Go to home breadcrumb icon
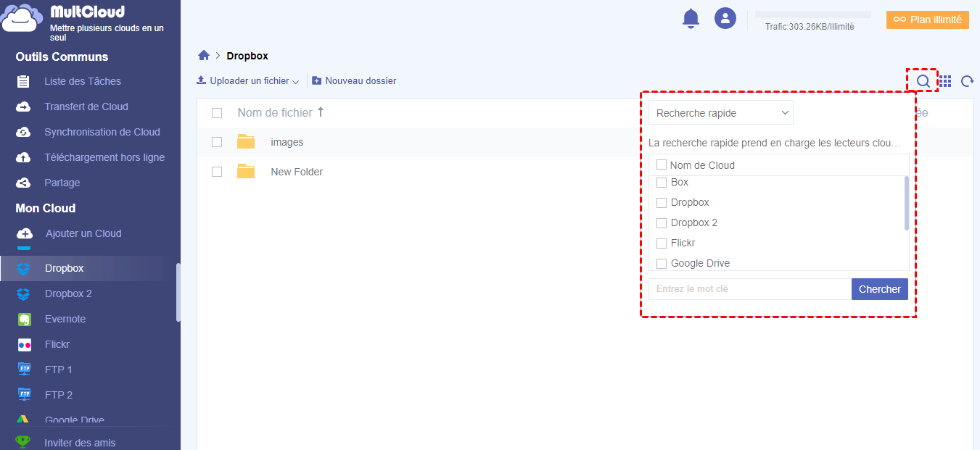Image resolution: width=980 pixels, height=450 pixels. (204, 56)
